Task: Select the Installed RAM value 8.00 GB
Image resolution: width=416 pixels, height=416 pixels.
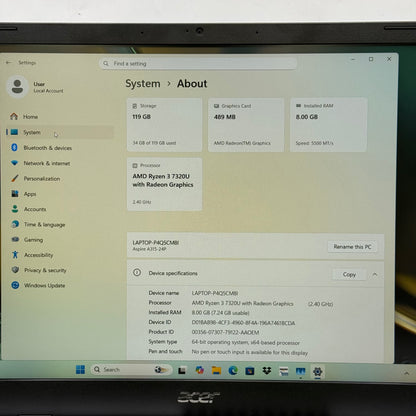Action: click(x=220, y=313)
